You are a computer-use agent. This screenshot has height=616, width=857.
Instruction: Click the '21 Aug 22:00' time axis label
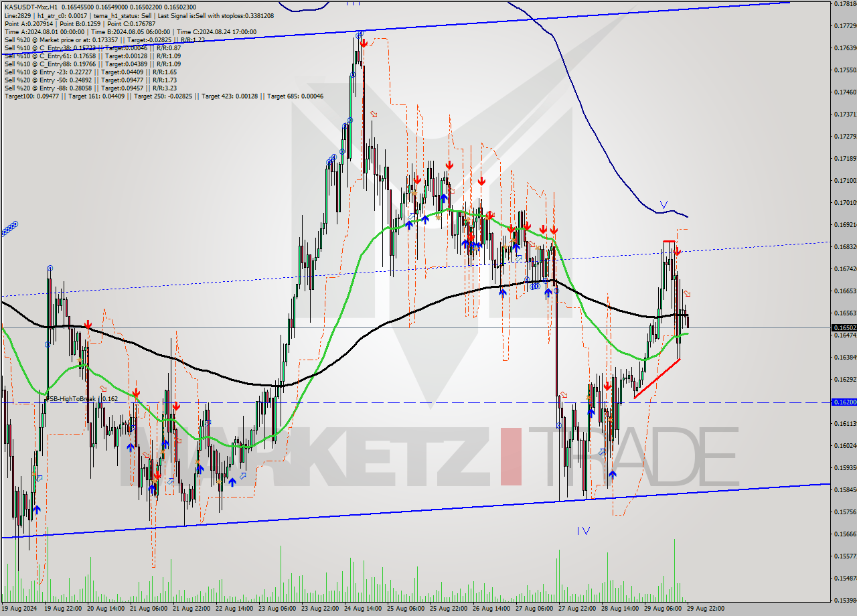pos(191,609)
